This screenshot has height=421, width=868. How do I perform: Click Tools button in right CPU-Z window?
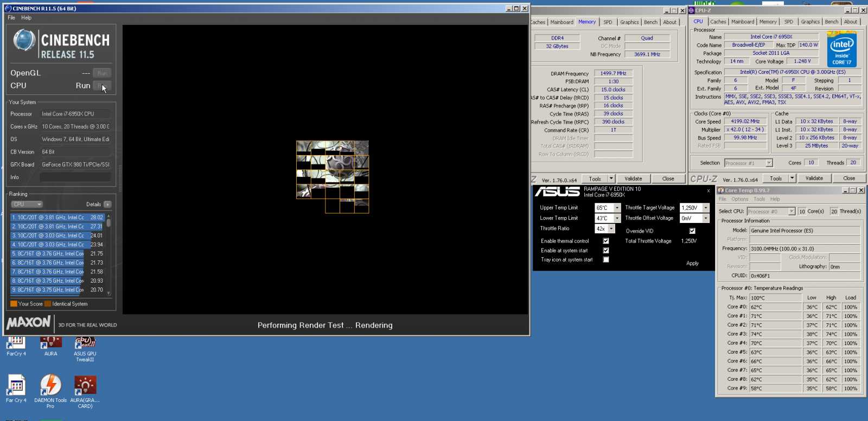[x=776, y=178]
